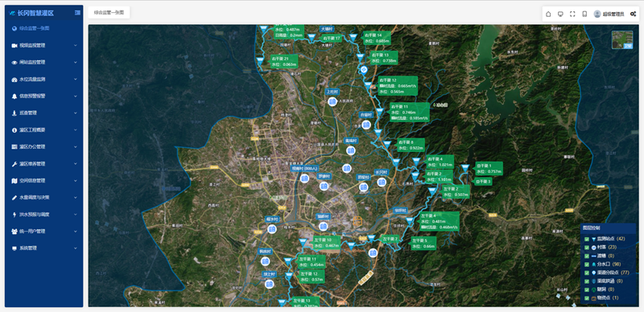Viewport: 644px width, 312px height.
Task: Open the 综合监管一张图 sidebar item
Action: [x=44, y=29]
